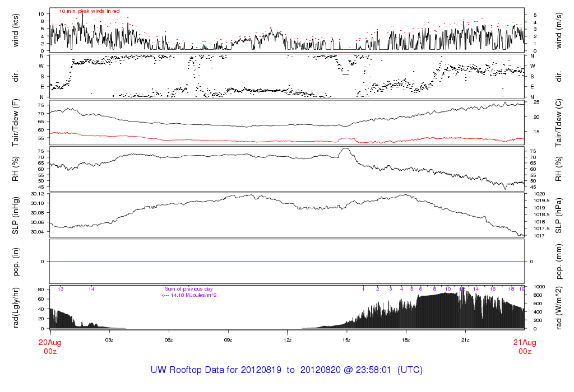Select the 'rad (W/m^2)' axis label
The width and height of the screenshot is (574, 392).
[x=558, y=307]
